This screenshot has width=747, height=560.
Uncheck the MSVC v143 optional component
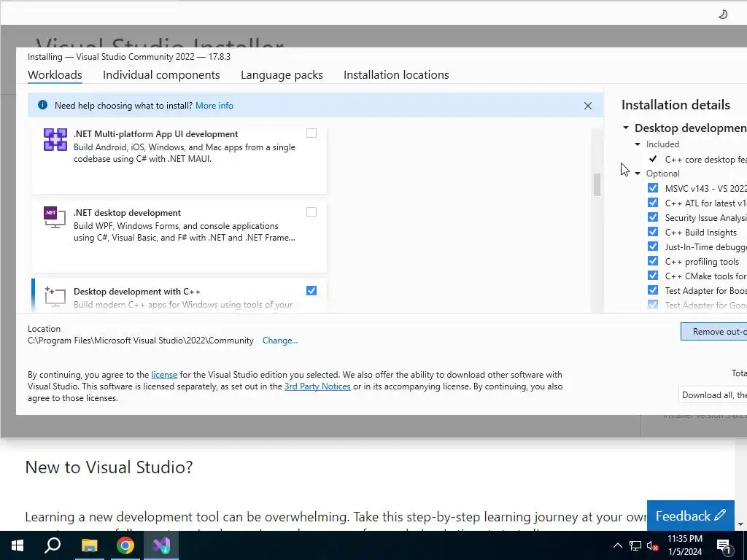pyautogui.click(x=653, y=188)
